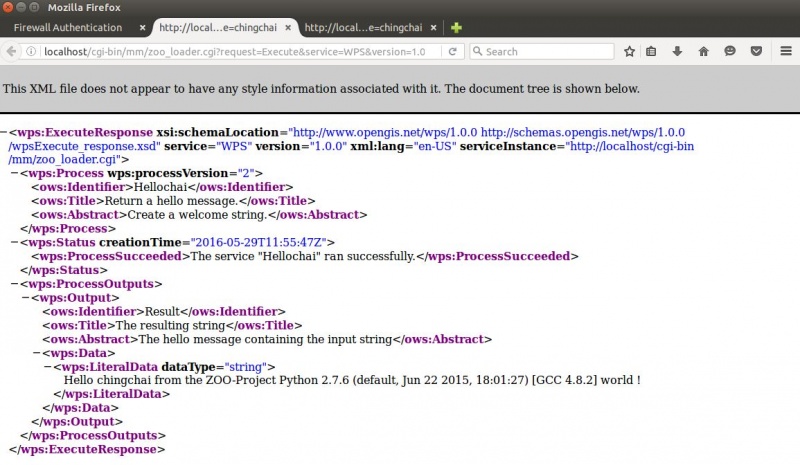
Task: Bookmark this page with the star icon
Action: pos(629,51)
